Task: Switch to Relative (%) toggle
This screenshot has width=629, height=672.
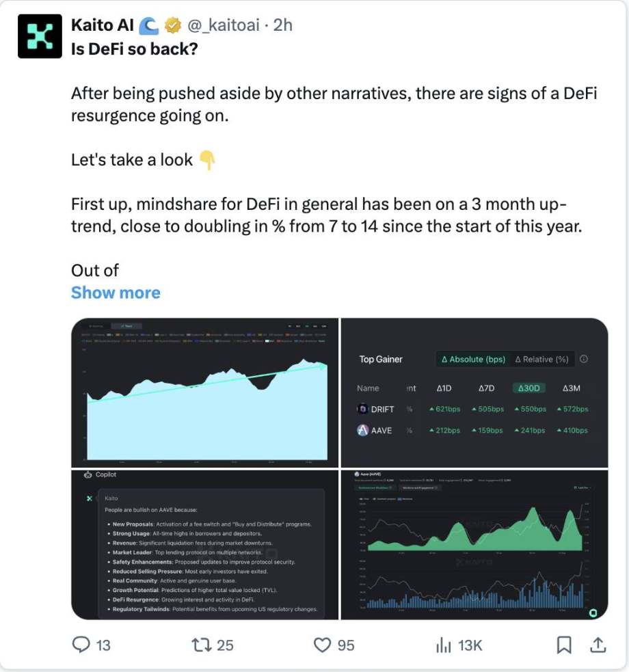Action: (542, 359)
